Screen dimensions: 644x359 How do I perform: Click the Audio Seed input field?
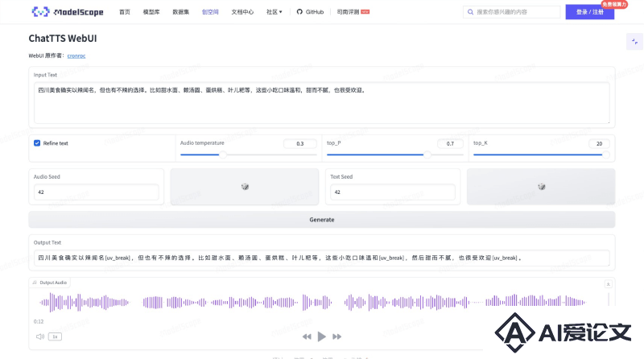tap(96, 192)
